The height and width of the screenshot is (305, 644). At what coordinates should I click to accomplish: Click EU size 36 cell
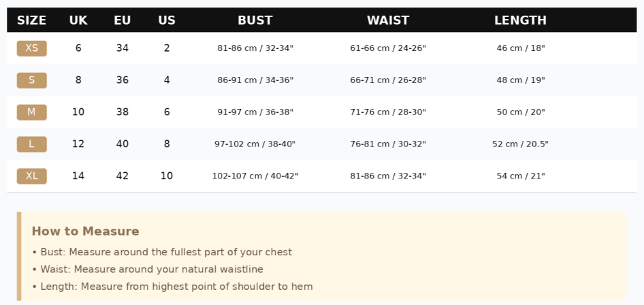pos(123,80)
